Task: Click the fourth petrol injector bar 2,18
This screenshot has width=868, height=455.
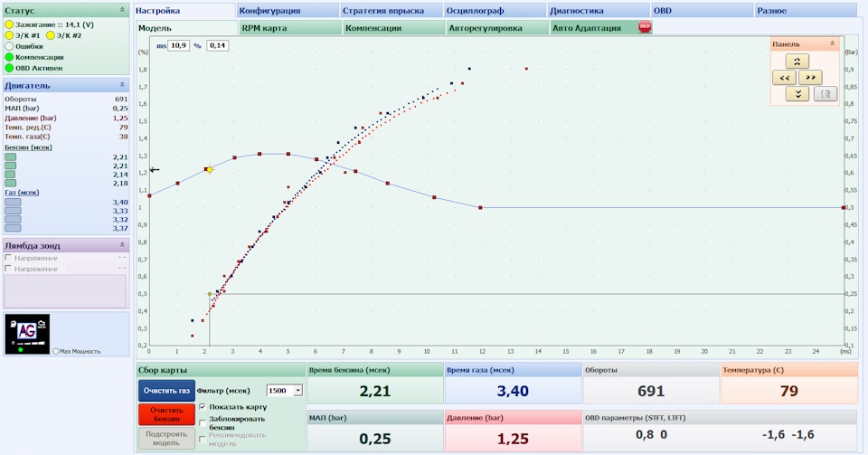Action: click(x=11, y=184)
